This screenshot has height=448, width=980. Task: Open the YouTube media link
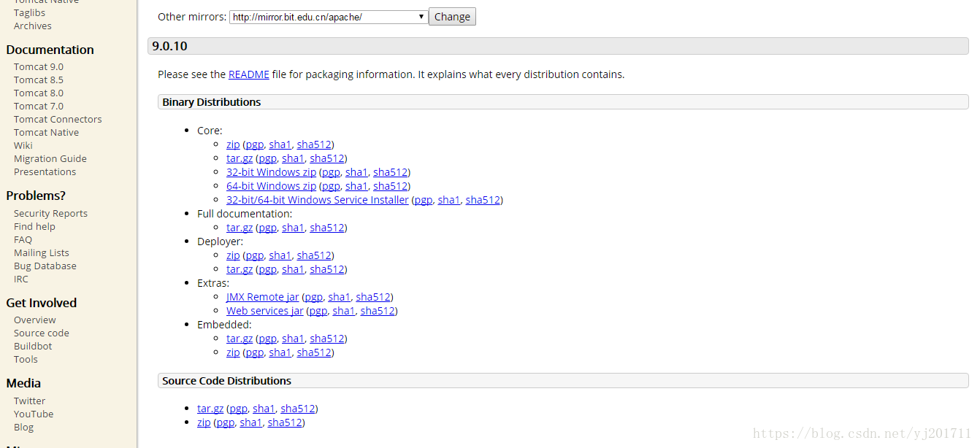tap(34, 414)
